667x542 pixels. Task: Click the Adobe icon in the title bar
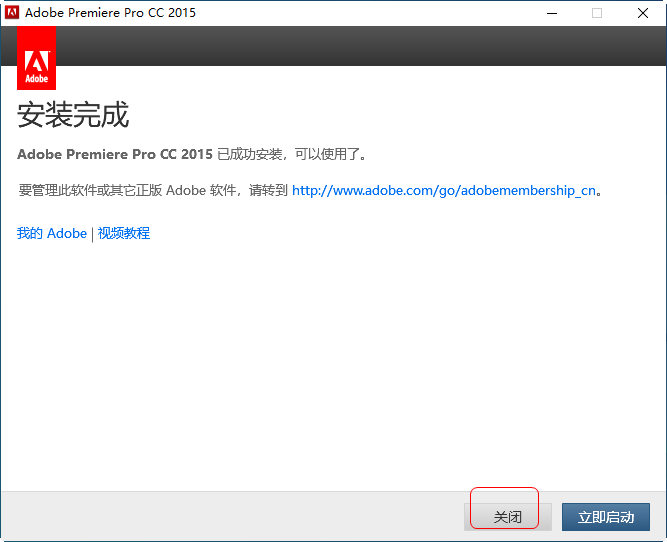(x=12, y=13)
